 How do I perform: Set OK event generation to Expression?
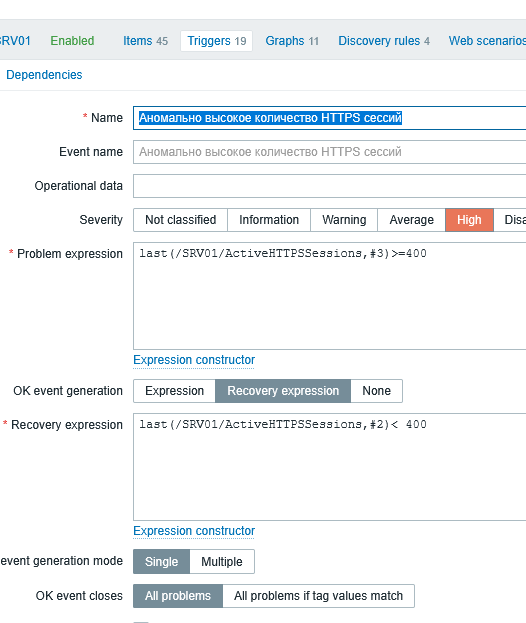click(x=174, y=391)
